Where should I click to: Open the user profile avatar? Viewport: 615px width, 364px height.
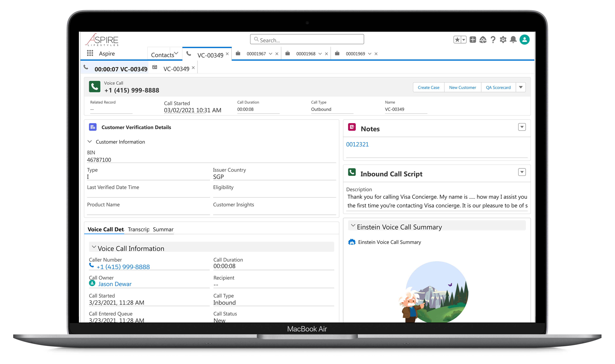(524, 39)
